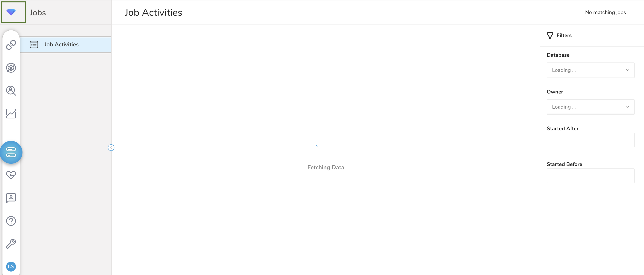Click the Jobs header title

pos(38,12)
